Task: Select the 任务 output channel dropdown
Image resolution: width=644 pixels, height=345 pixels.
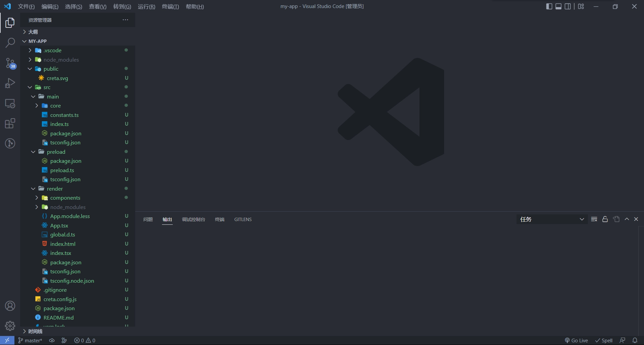Action: click(552, 219)
